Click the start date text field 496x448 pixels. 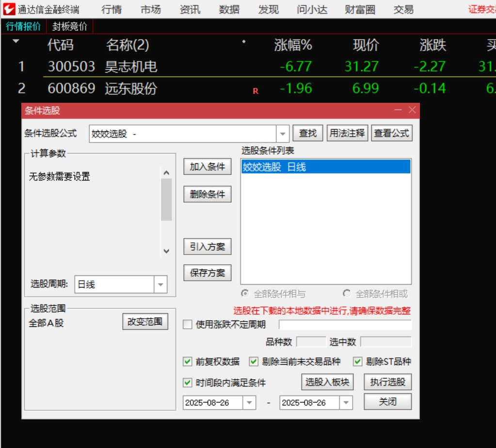click(x=213, y=403)
